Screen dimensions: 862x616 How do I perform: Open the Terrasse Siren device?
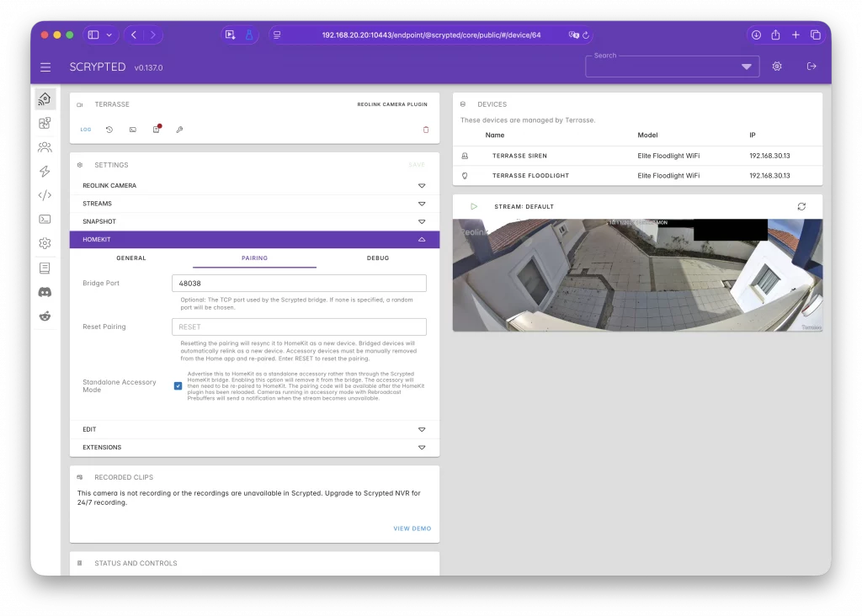[x=520, y=156]
